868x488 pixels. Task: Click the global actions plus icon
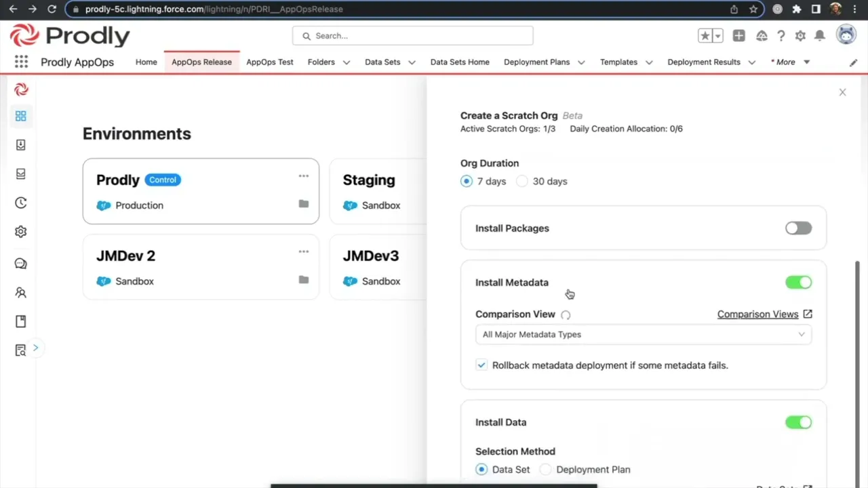[x=738, y=36]
